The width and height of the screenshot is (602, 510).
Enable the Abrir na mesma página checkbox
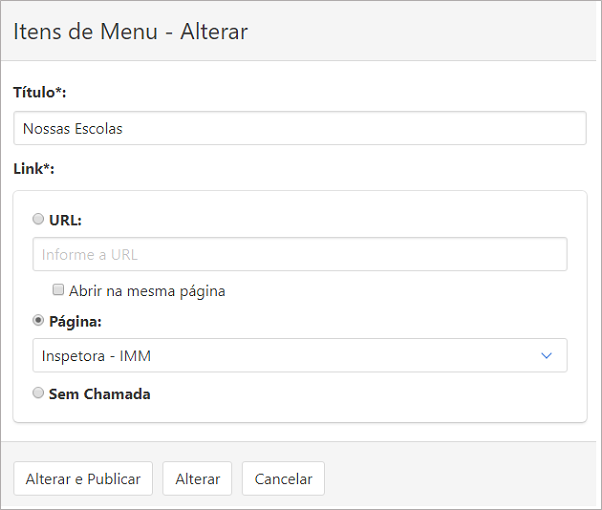coord(58,290)
